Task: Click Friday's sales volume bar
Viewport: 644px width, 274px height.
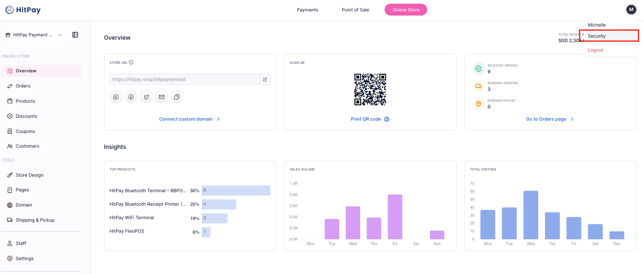Action: click(x=395, y=217)
